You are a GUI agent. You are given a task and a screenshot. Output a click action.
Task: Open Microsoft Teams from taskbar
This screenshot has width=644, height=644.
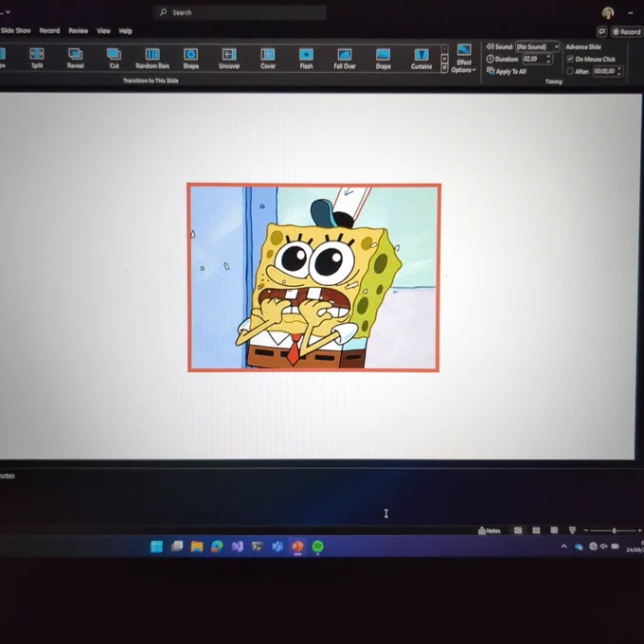coord(277,546)
